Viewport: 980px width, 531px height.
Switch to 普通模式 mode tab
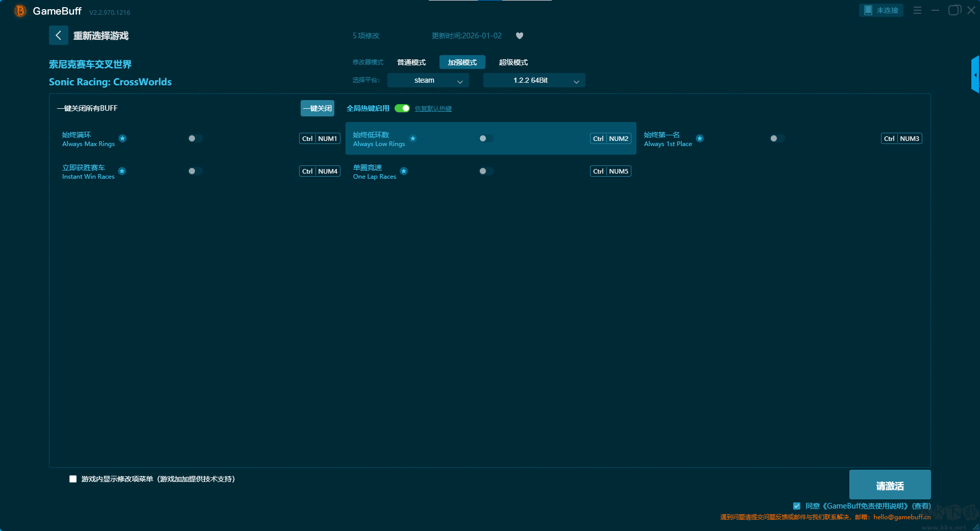tap(411, 62)
